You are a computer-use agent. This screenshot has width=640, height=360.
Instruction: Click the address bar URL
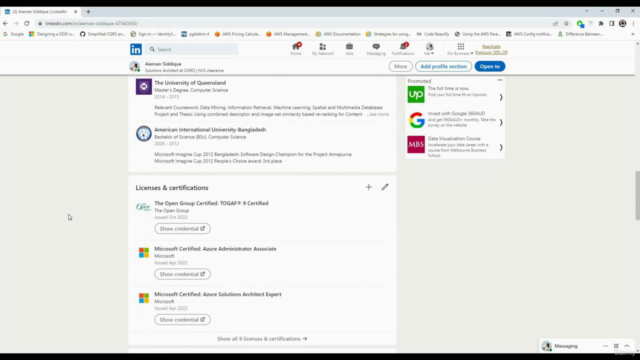[91, 24]
